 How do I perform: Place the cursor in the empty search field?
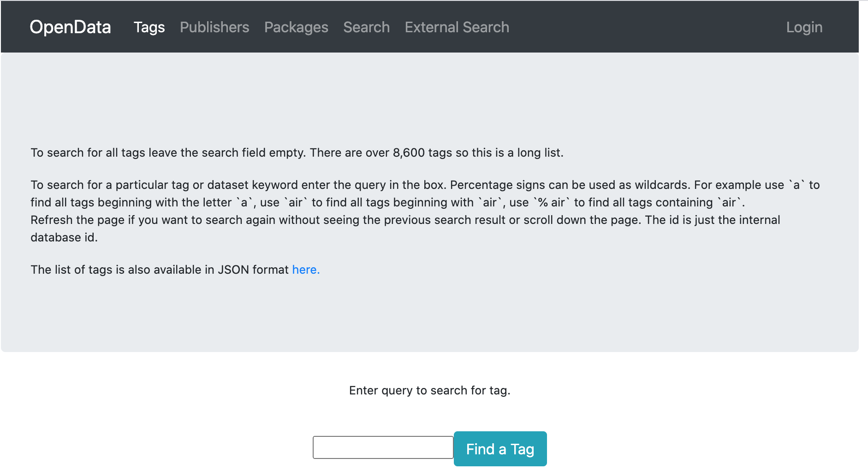[x=383, y=447]
